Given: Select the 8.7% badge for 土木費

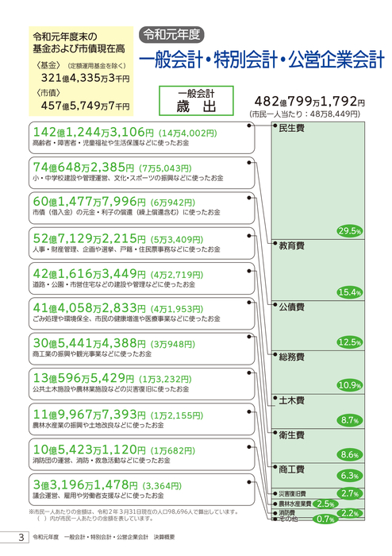Looking at the screenshot, I should (349, 420).
